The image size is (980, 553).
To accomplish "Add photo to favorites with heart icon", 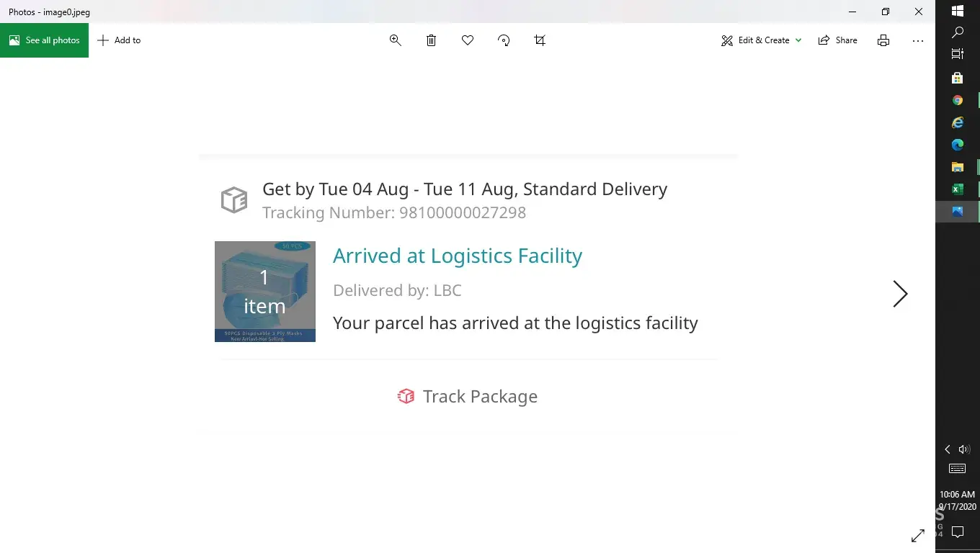I will [x=468, y=40].
